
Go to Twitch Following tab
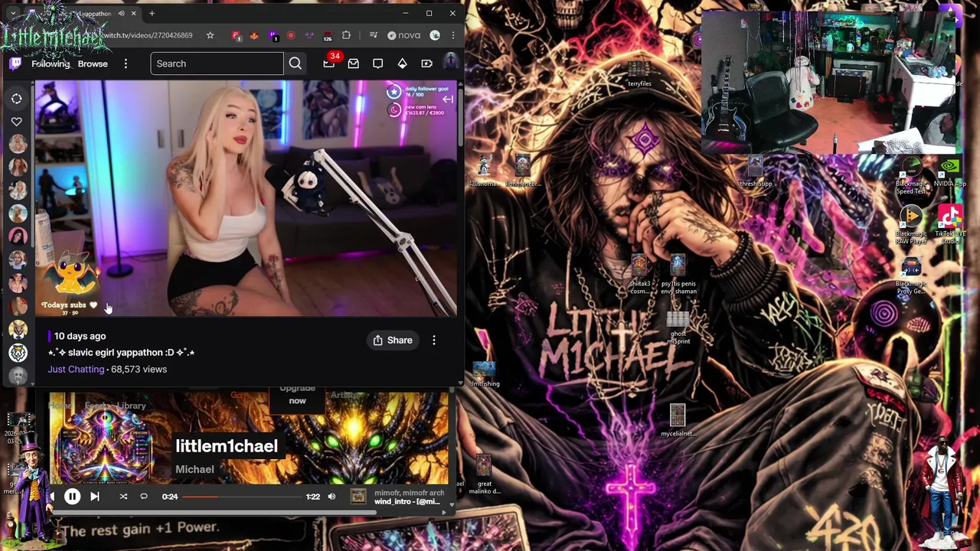(51, 64)
